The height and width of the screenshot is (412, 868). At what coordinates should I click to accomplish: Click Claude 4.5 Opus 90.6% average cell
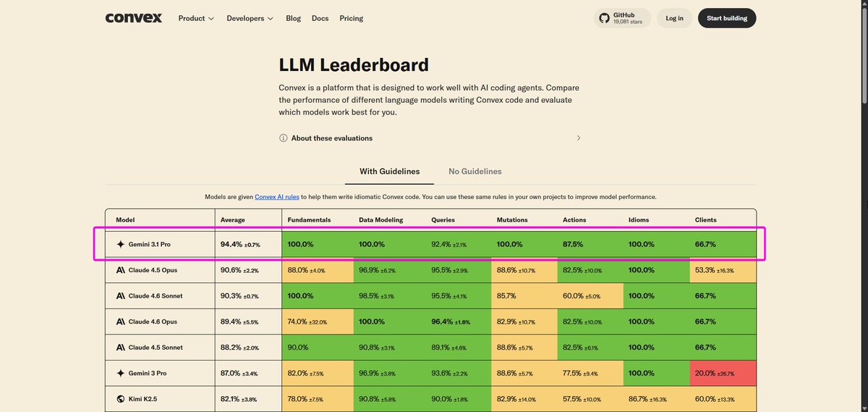[248, 270]
